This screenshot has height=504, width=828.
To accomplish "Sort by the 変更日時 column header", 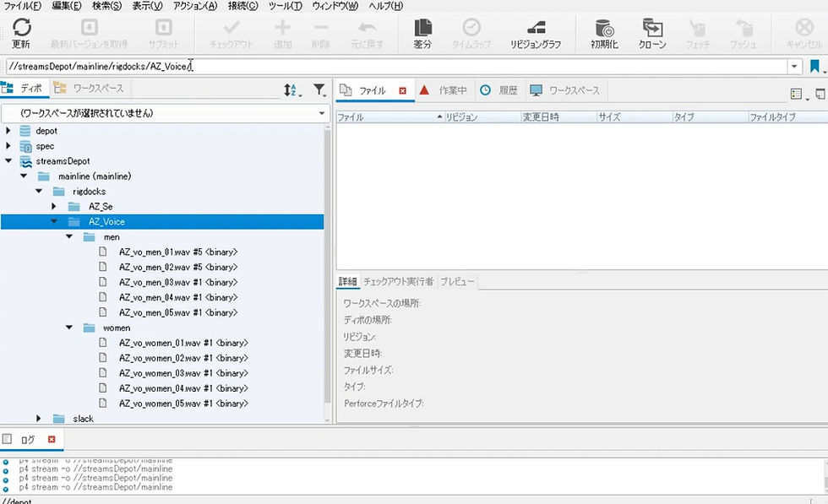I will (x=558, y=117).
